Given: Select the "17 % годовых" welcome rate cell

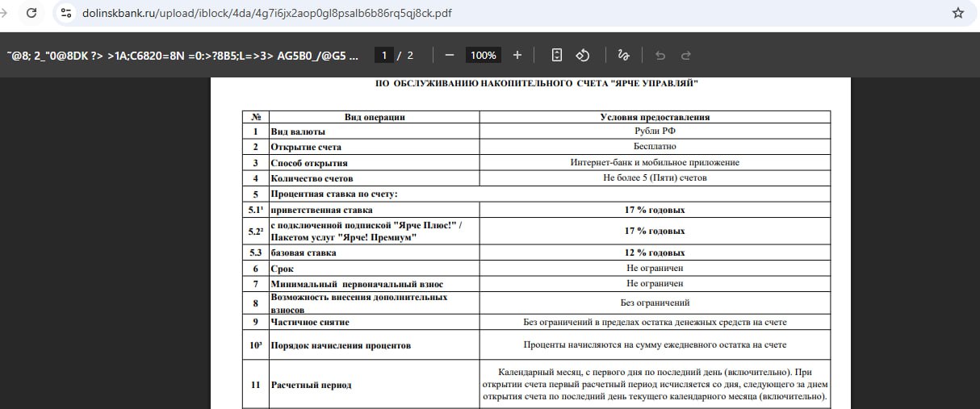Looking at the screenshot, I should click(655, 210).
